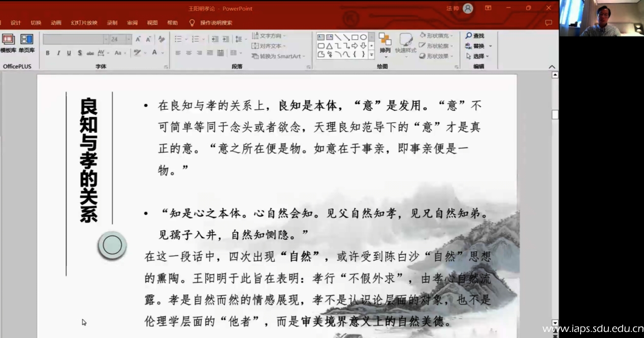Open change case Aa dropdown
The width and height of the screenshot is (644, 338).
pyautogui.click(x=120, y=53)
